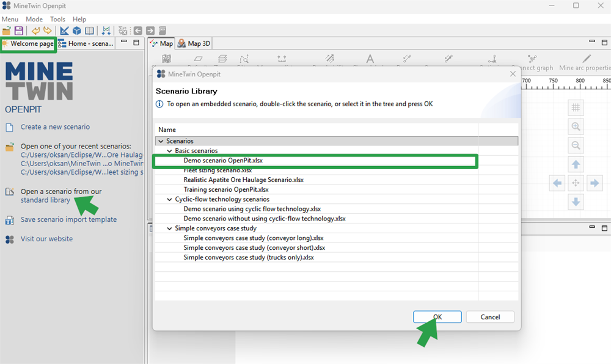Click the undo arrow icon in toolbar
The image size is (611, 364).
35,31
